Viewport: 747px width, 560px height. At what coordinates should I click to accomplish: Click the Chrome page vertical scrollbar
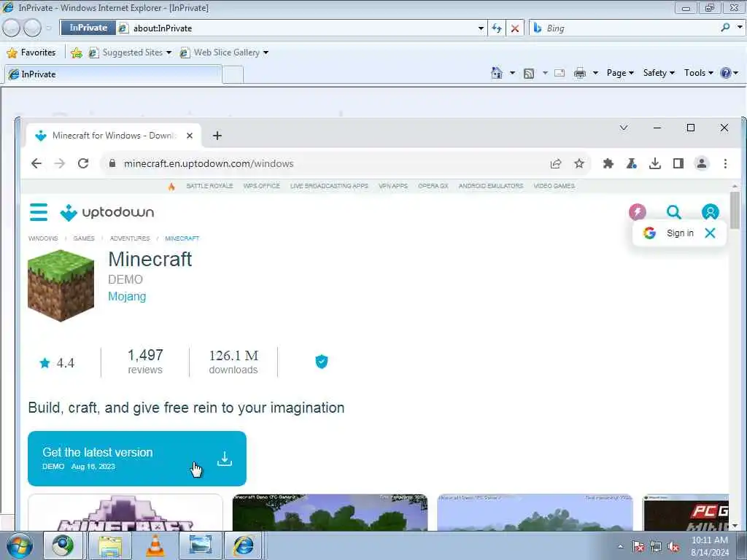pos(735,212)
